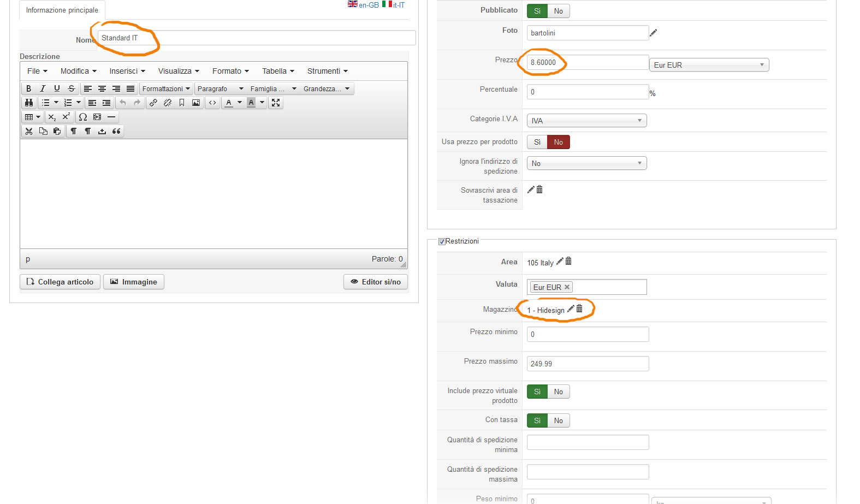Open the source code view
Image resolution: width=860 pixels, height=504 pixels.
[212, 103]
